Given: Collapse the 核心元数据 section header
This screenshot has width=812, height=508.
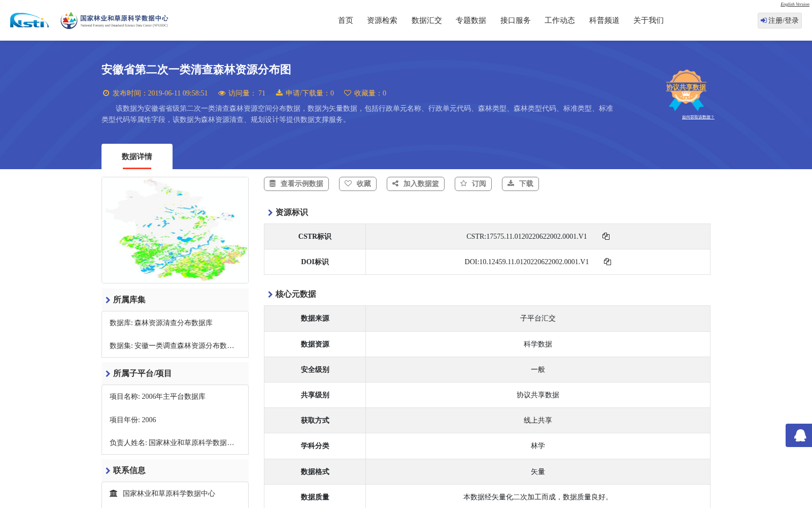Looking at the screenshot, I should pos(292,294).
